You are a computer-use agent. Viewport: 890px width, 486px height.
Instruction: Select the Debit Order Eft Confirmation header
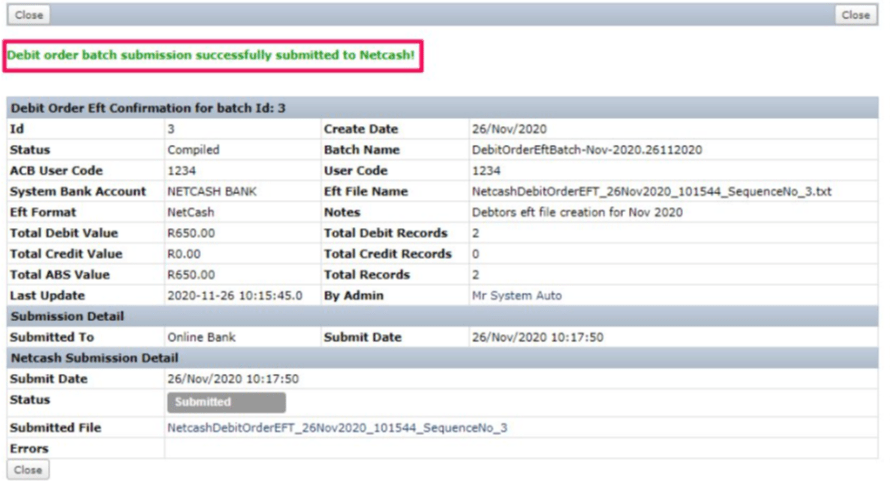click(x=148, y=108)
